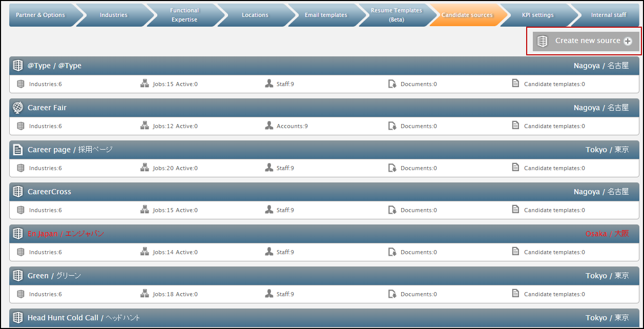Click Jobs:18 Active:0 under Green
644x329 pixels.
tap(175, 294)
